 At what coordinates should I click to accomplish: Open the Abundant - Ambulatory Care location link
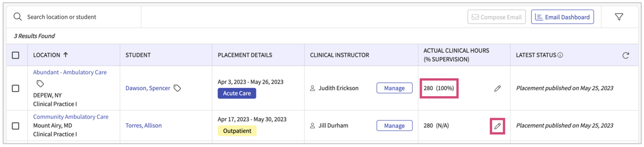click(x=70, y=72)
